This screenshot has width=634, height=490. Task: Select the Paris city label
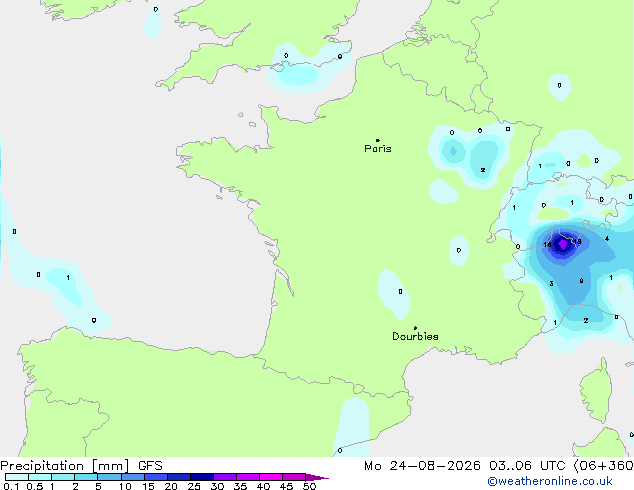click(x=378, y=148)
